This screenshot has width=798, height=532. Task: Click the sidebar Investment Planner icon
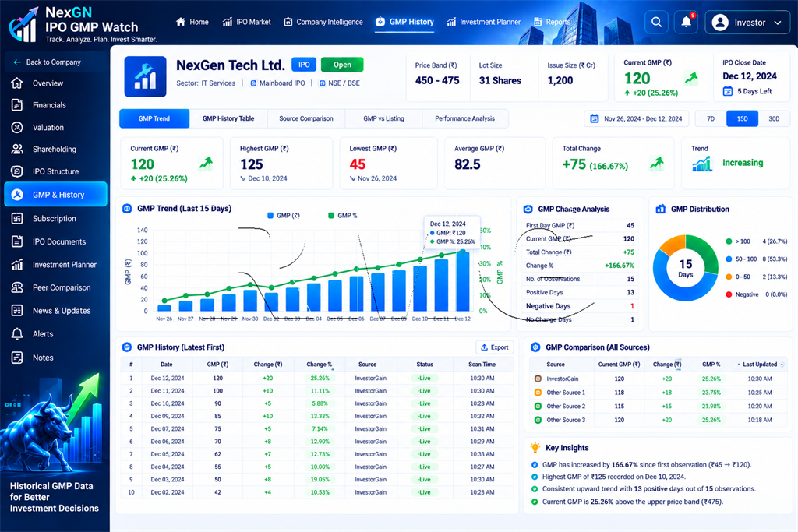coord(17,265)
